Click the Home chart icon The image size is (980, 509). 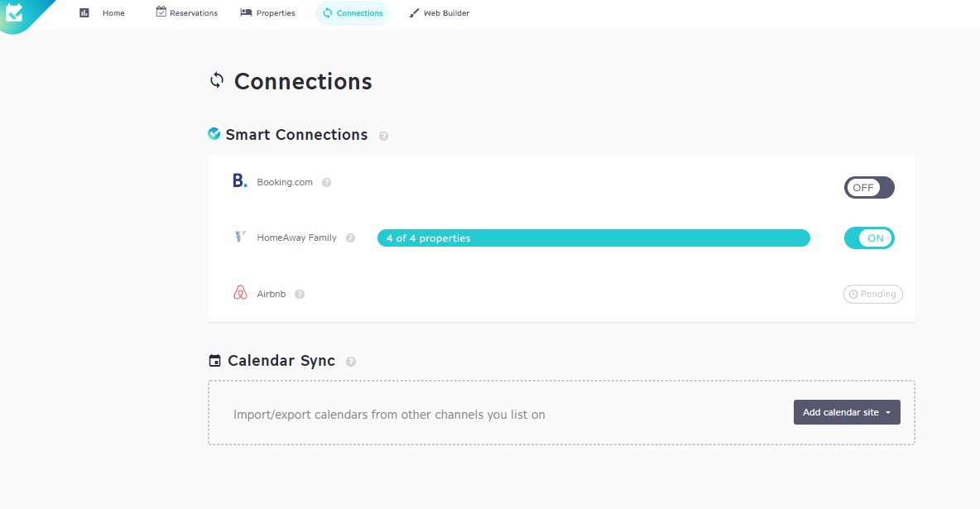pos(84,12)
